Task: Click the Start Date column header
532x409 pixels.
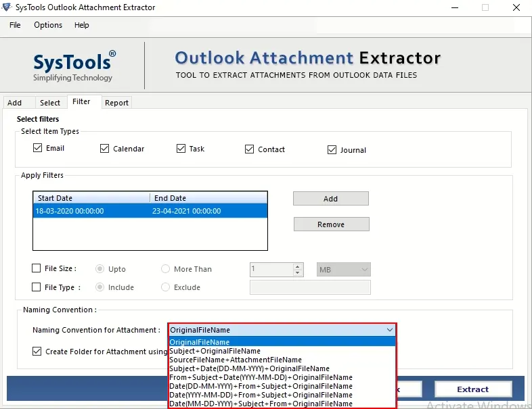Action: coord(91,198)
